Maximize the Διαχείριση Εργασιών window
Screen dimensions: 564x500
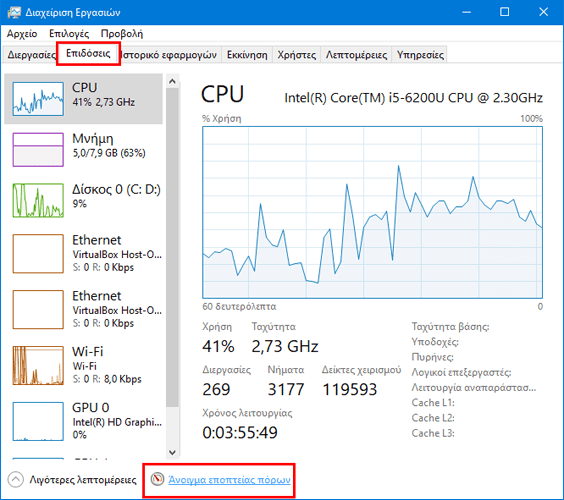pyautogui.click(x=505, y=12)
